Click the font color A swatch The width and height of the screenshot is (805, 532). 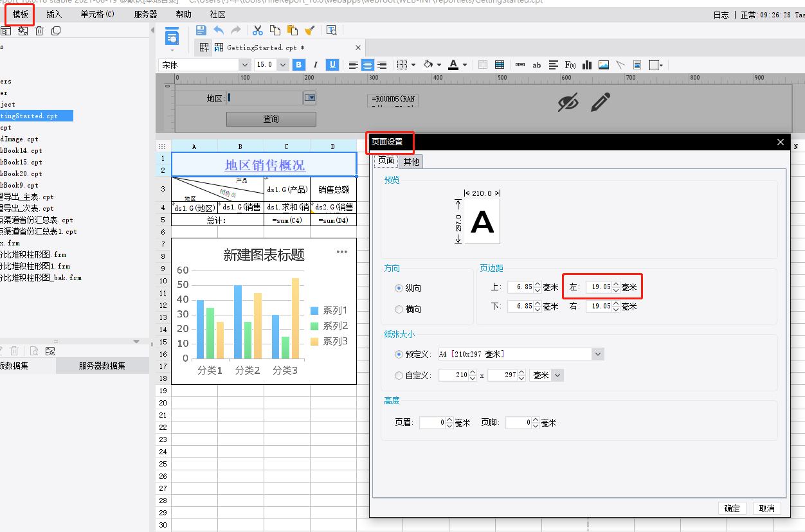click(x=453, y=65)
